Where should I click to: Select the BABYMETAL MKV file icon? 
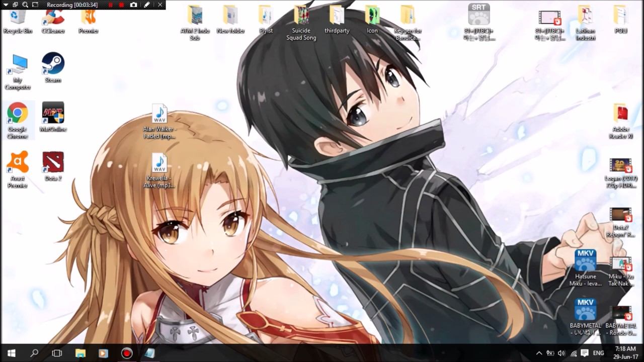point(586,317)
